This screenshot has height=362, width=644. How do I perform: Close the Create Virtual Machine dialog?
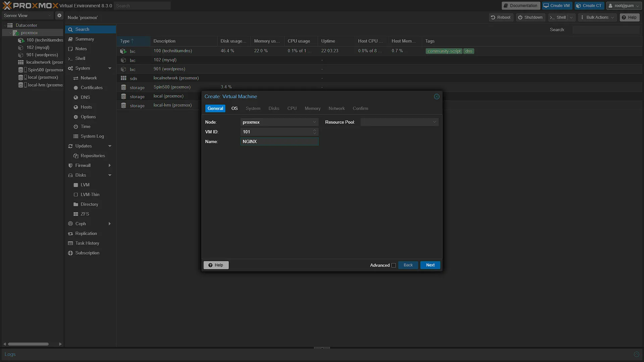pyautogui.click(x=437, y=97)
